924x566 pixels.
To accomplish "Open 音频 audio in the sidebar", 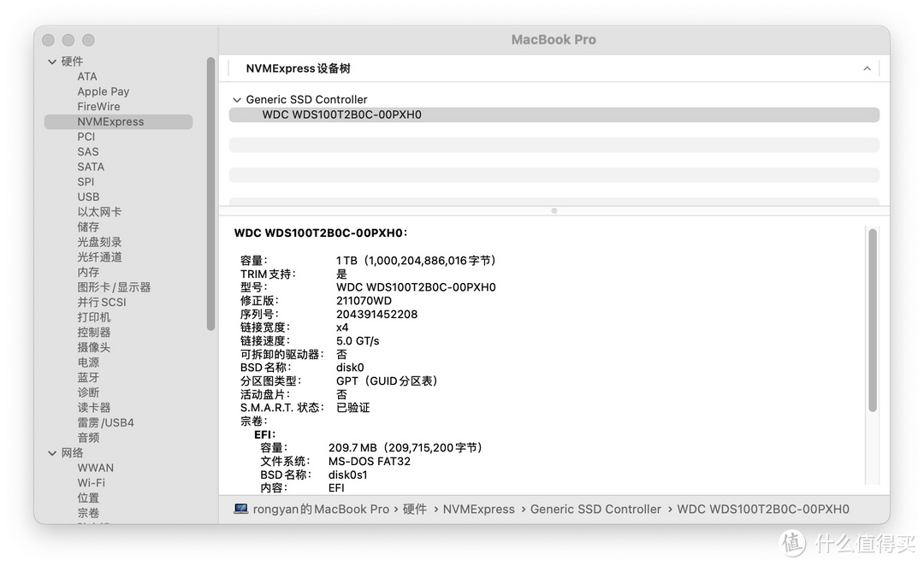I will click(88, 438).
